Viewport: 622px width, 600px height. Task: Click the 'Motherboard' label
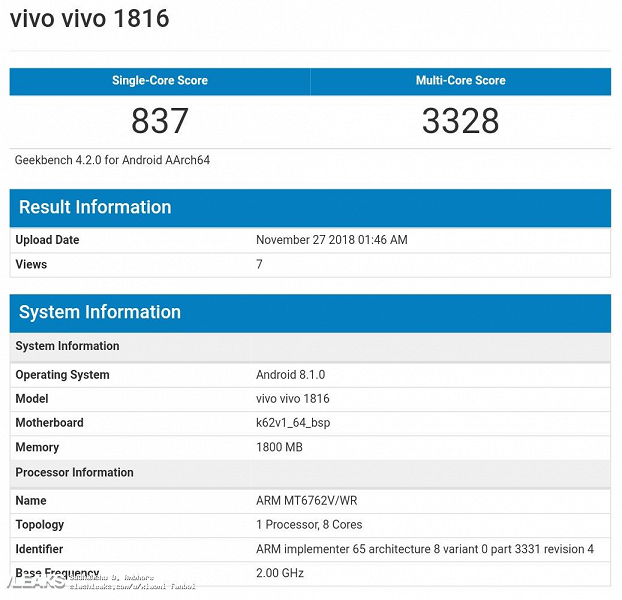click(50, 423)
